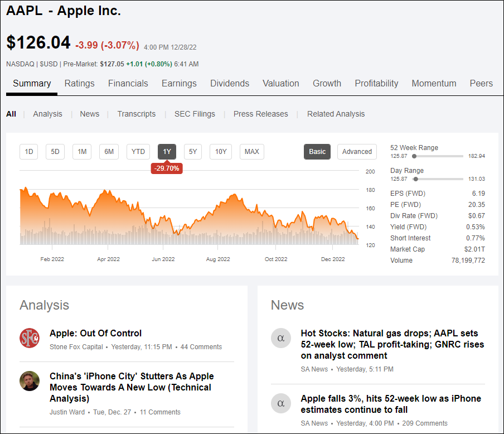Switch chart to Basic mode
The height and width of the screenshot is (434, 504).
click(x=317, y=152)
